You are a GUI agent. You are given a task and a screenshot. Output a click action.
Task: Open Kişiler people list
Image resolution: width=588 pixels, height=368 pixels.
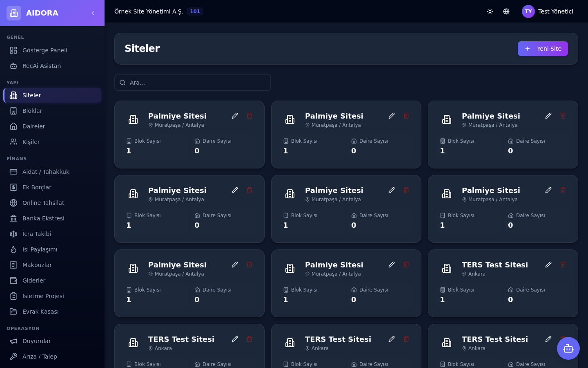click(52, 142)
